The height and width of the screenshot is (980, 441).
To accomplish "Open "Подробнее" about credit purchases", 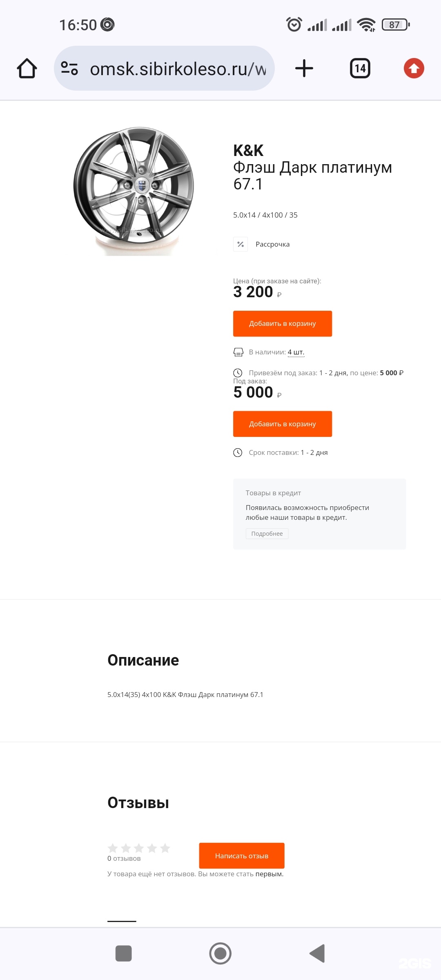I will point(267,534).
